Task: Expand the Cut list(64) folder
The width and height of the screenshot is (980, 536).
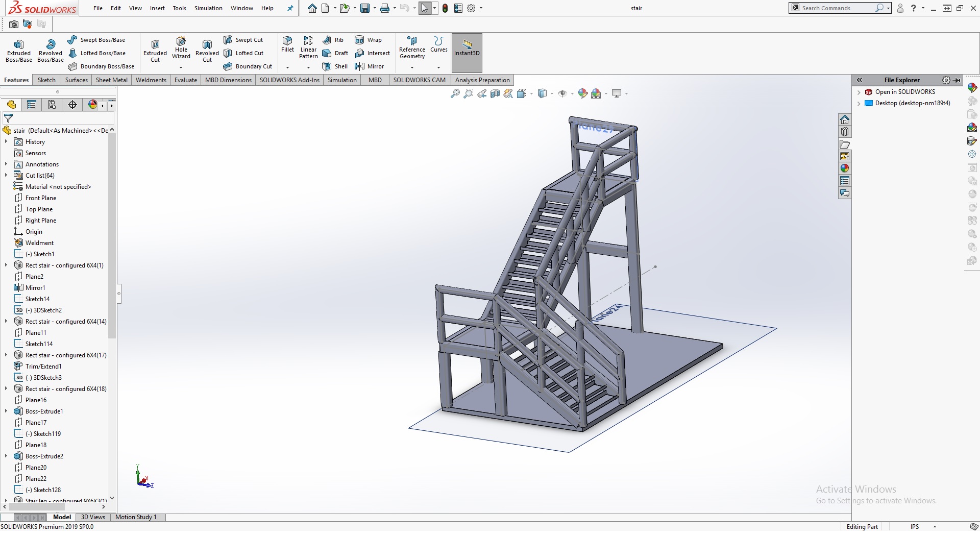Action: point(6,175)
